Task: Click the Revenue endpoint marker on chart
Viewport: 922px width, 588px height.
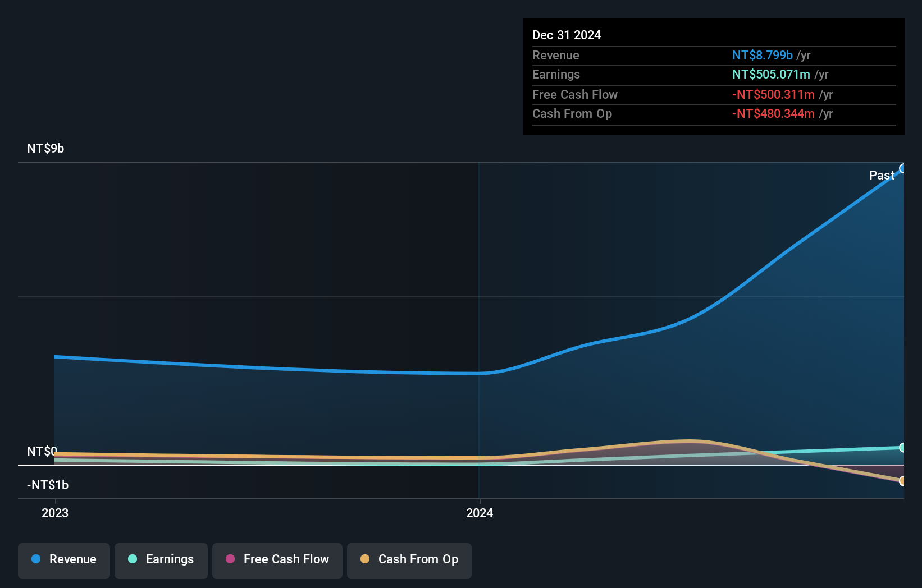Action: click(902, 168)
